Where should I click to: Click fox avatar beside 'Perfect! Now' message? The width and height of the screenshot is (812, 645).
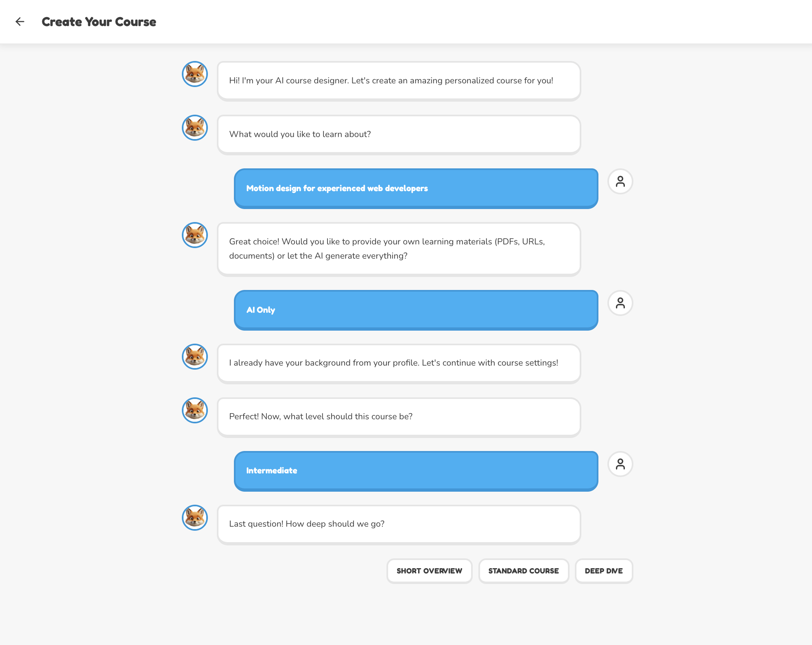click(x=195, y=410)
